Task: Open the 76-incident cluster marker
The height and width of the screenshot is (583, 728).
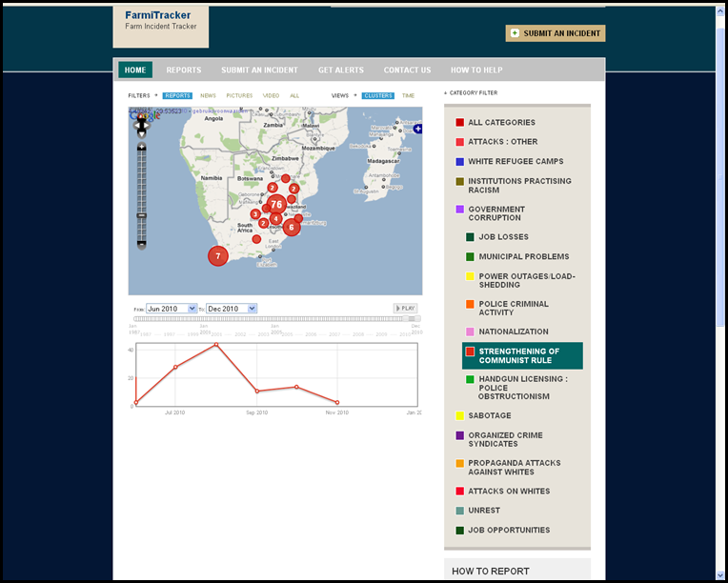Action: click(276, 205)
